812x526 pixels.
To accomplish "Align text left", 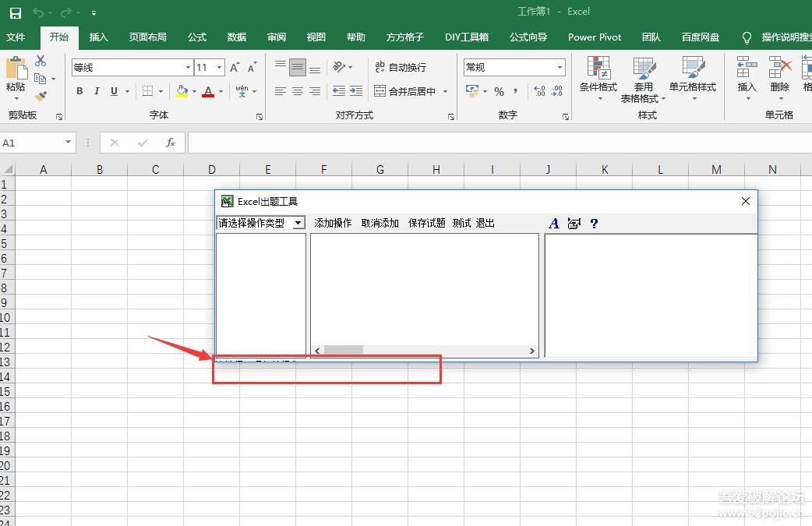I will [281, 91].
